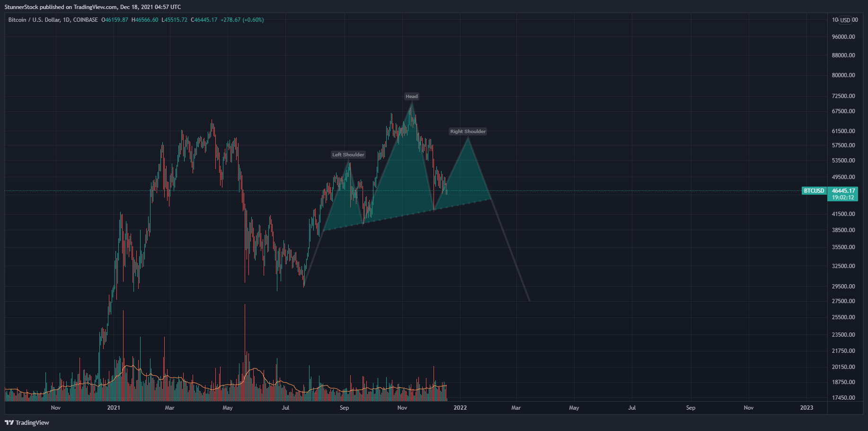This screenshot has height=431, width=868.
Task: Click the 88000.00 price axis label
Action: click(843, 55)
